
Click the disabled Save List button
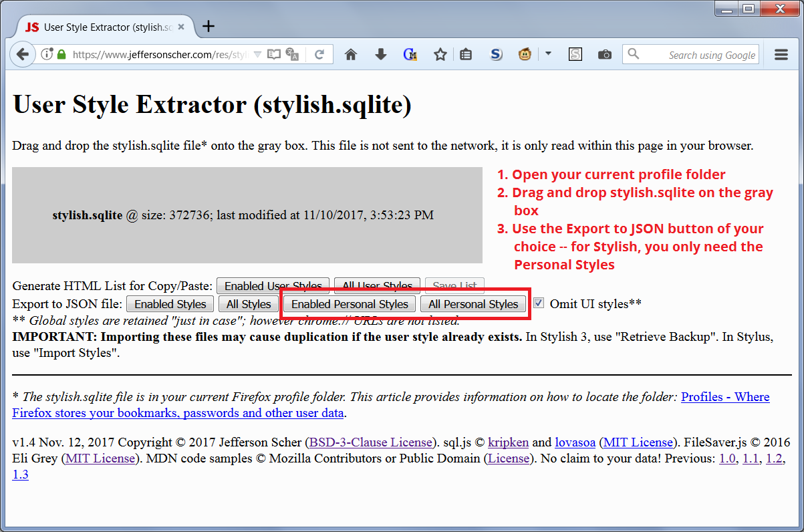[454, 286]
